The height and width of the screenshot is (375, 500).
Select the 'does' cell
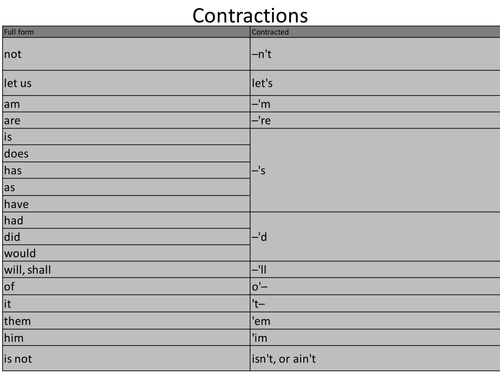click(x=126, y=154)
